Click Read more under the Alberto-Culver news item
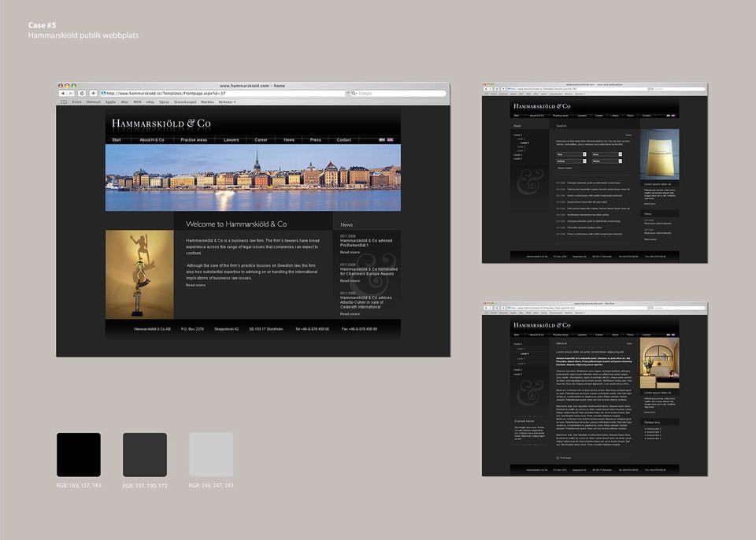756x540 pixels. [x=350, y=314]
